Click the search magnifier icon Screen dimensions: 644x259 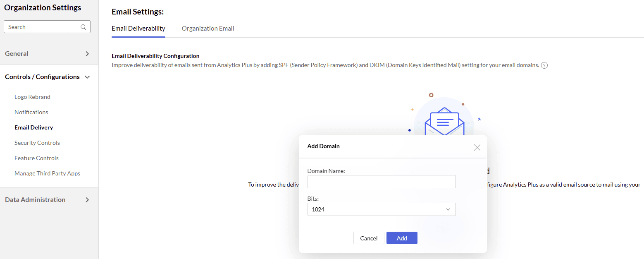pyautogui.click(x=83, y=27)
